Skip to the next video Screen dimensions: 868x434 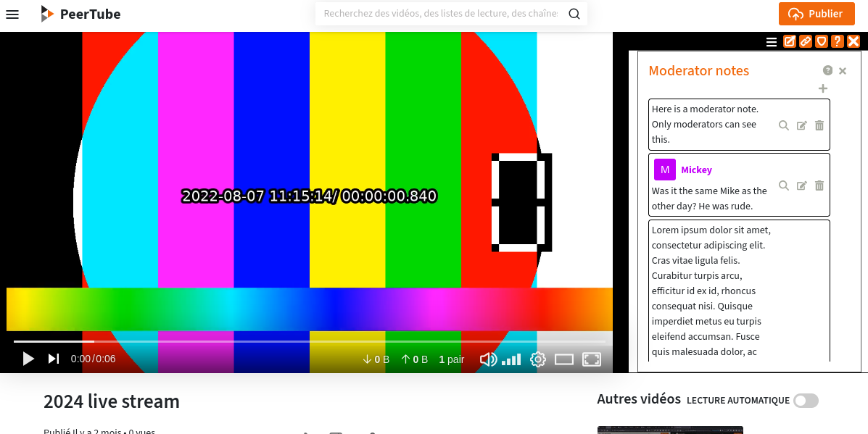click(x=53, y=359)
